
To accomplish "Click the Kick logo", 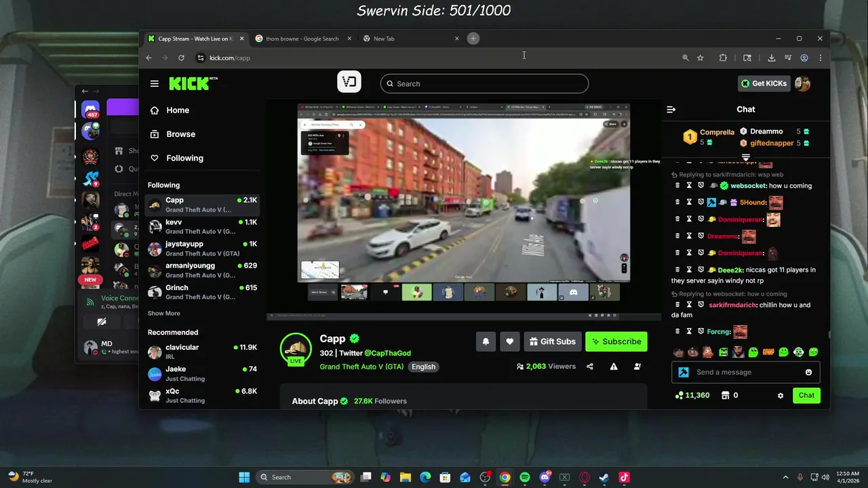I will click(x=193, y=83).
